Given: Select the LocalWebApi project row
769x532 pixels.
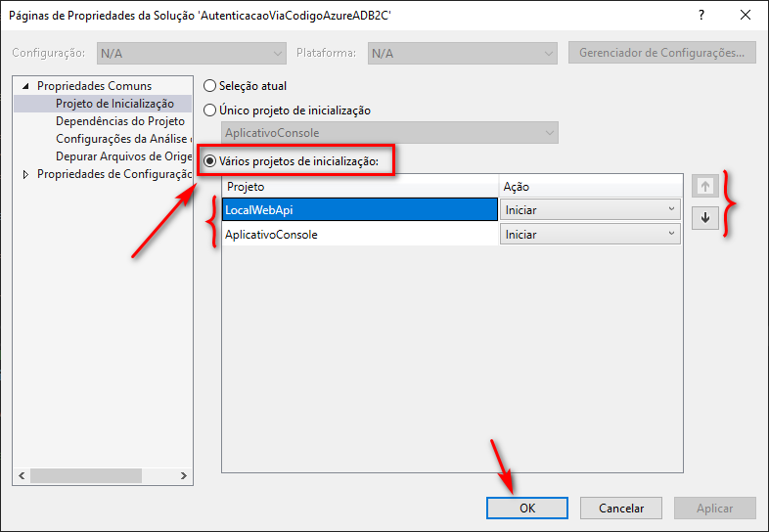Looking at the screenshot, I should coord(358,209).
